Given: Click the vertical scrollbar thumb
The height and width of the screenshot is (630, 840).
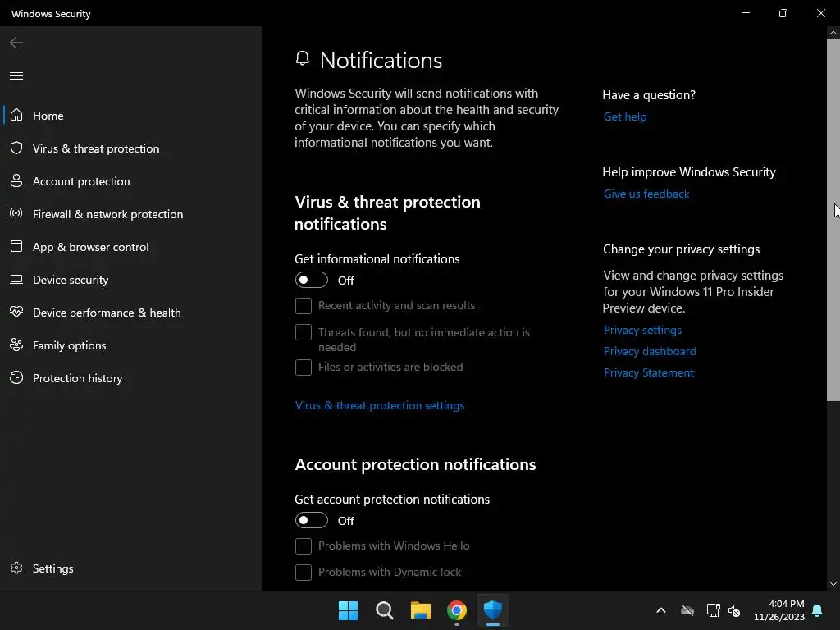Looking at the screenshot, I should [833, 220].
